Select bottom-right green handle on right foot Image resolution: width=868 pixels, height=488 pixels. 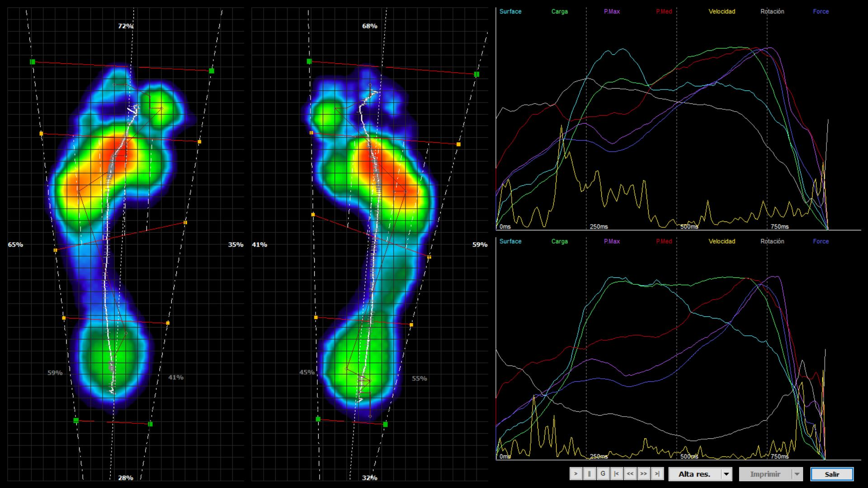(x=385, y=424)
